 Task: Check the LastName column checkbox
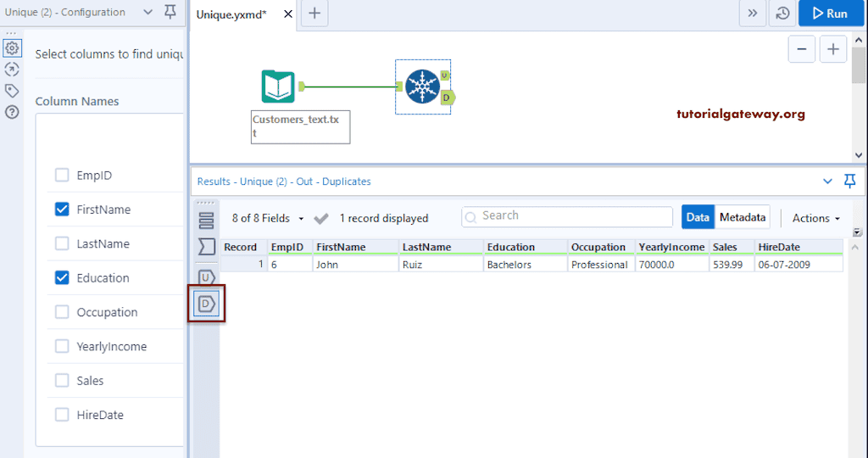[x=62, y=243]
